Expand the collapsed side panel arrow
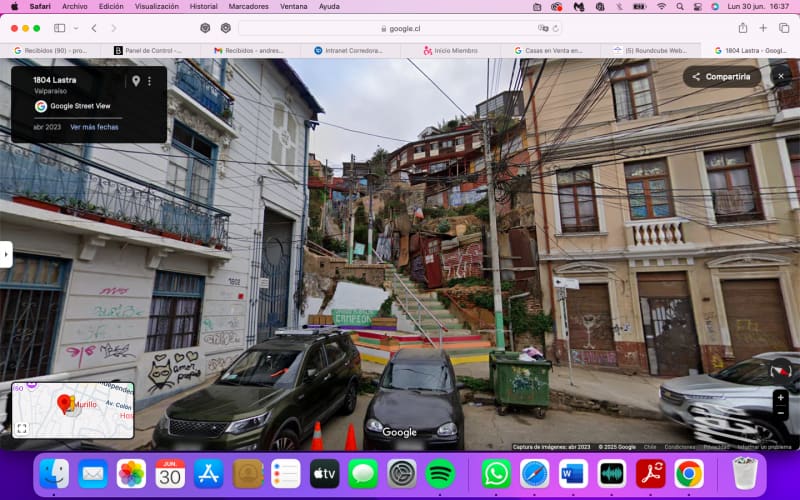Image resolution: width=800 pixels, height=500 pixels. (x=6, y=254)
